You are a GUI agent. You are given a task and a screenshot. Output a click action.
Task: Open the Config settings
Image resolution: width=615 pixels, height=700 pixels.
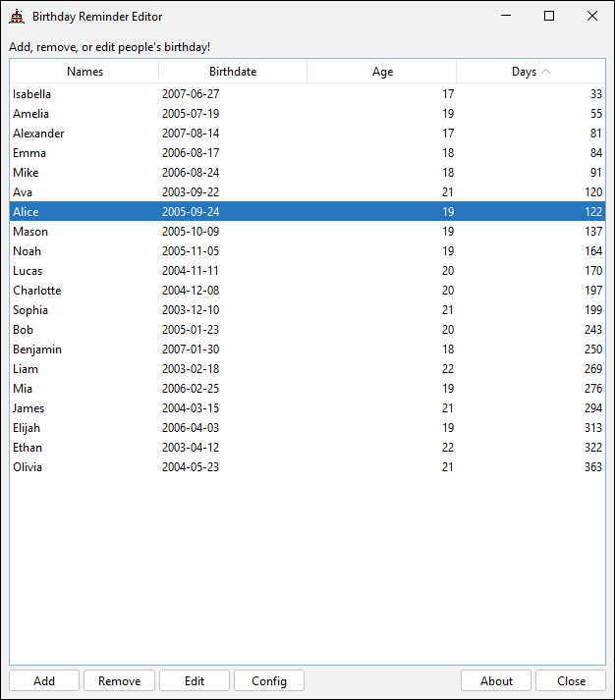pyautogui.click(x=269, y=681)
